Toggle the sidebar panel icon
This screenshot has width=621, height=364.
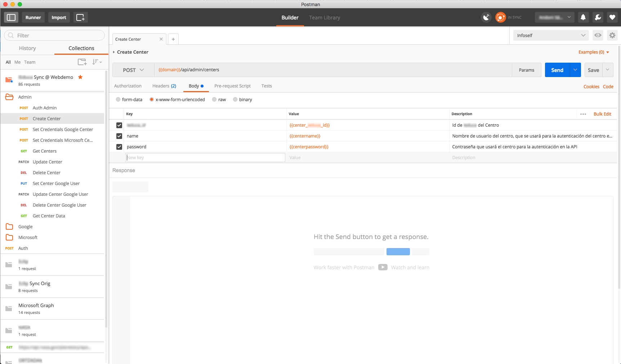tap(11, 17)
